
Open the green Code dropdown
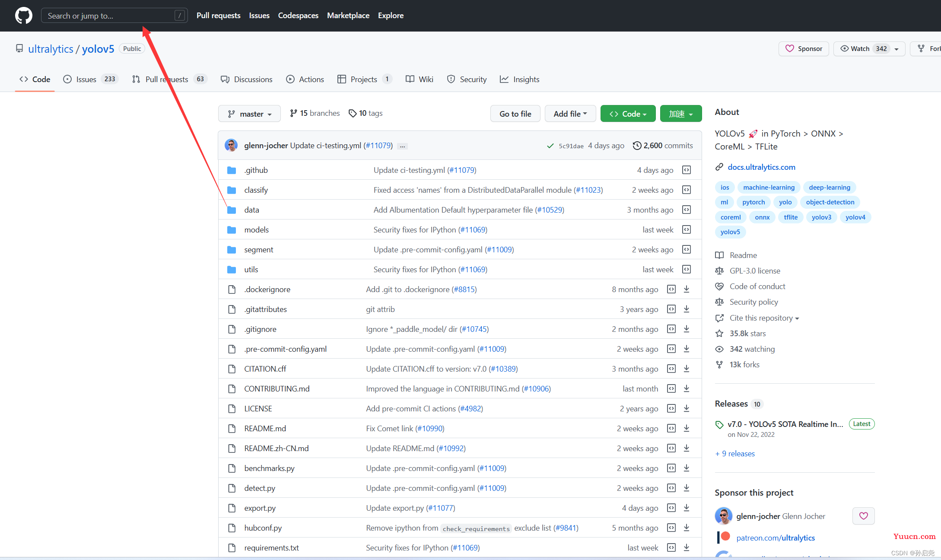click(628, 114)
